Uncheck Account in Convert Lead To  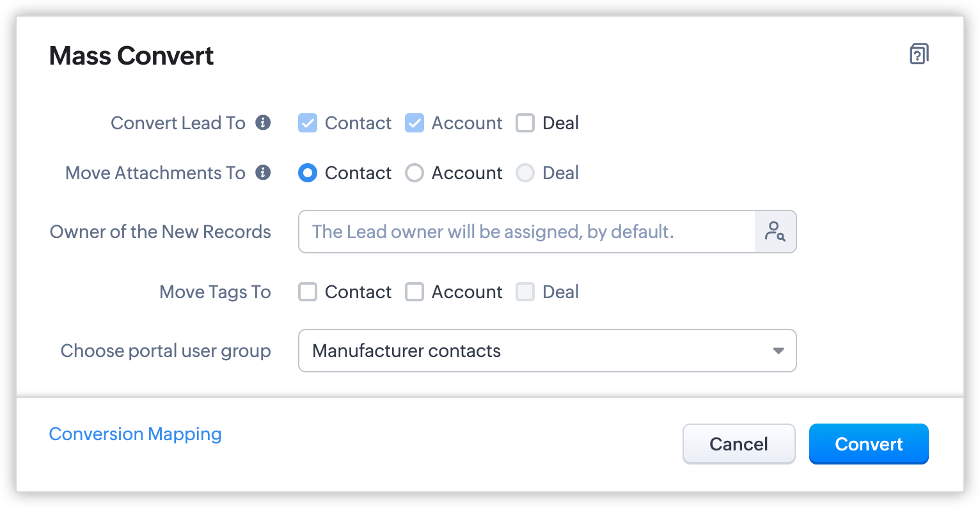415,123
